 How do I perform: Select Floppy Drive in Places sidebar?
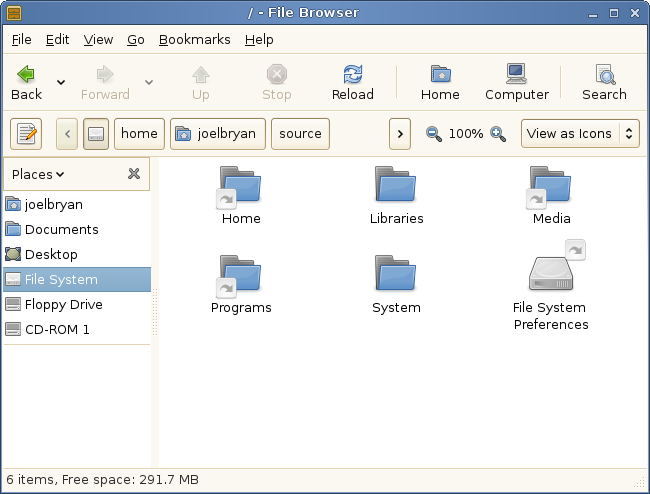coord(77,304)
